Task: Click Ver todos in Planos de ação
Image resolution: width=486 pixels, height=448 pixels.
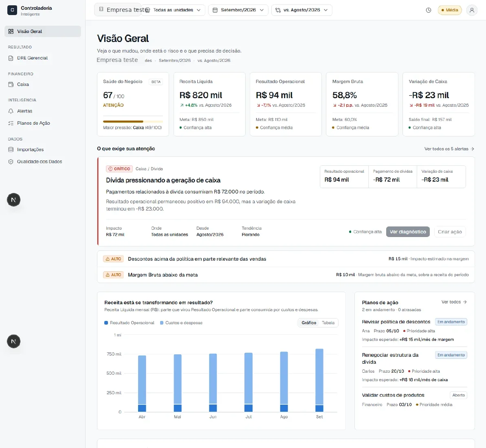Action: [x=454, y=302]
